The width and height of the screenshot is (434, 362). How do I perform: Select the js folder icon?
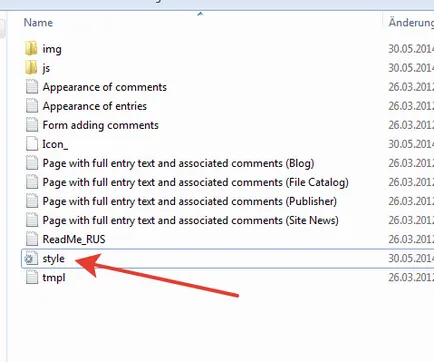point(31,67)
